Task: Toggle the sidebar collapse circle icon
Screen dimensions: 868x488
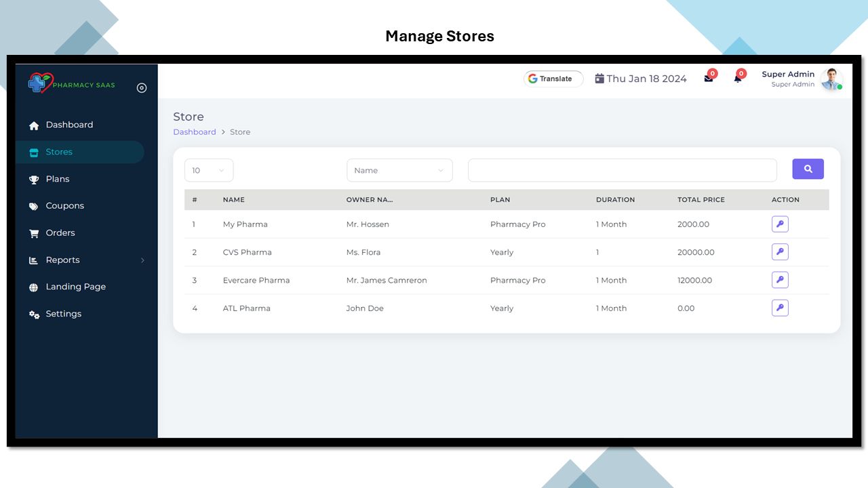Action: [x=141, y=88]
